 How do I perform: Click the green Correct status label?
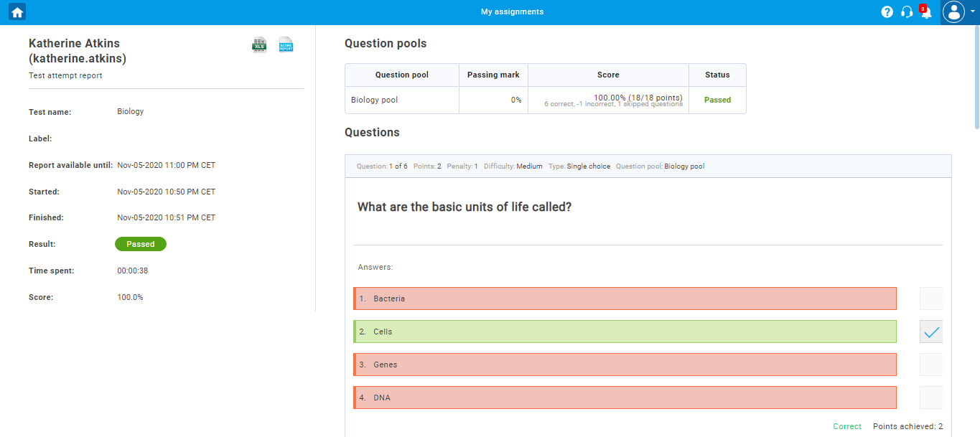point(847,426)
